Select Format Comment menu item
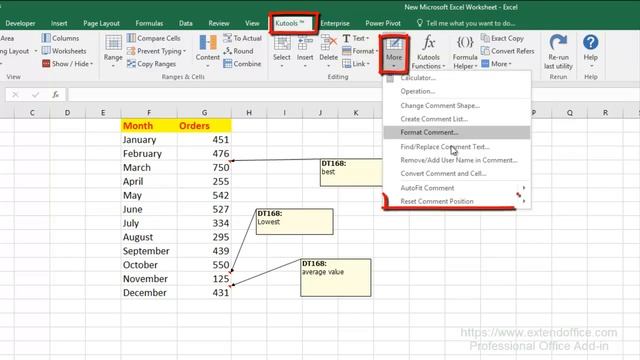This screenshot has height=360, width=640. coord(457,132)
